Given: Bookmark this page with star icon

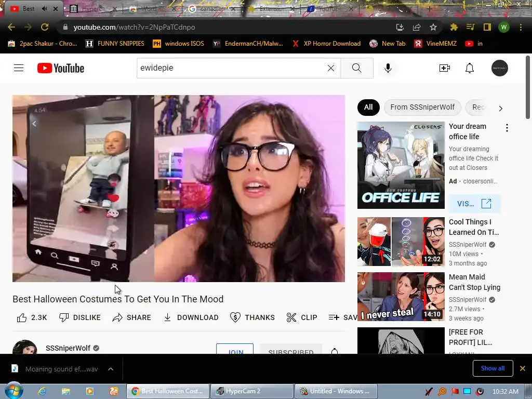Looking at the screenshot, I should click(x=433, y=27).
